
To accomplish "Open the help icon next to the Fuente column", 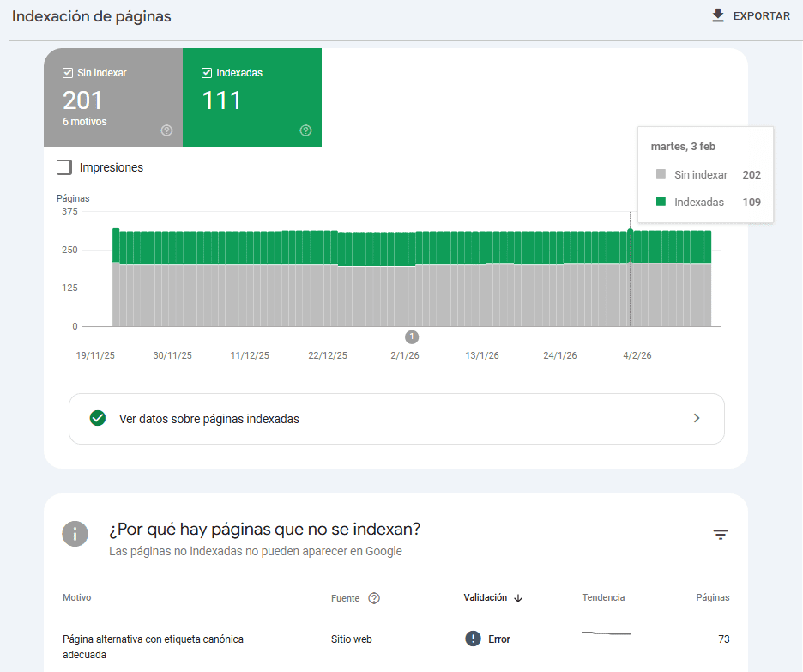I will click(372, 597).
